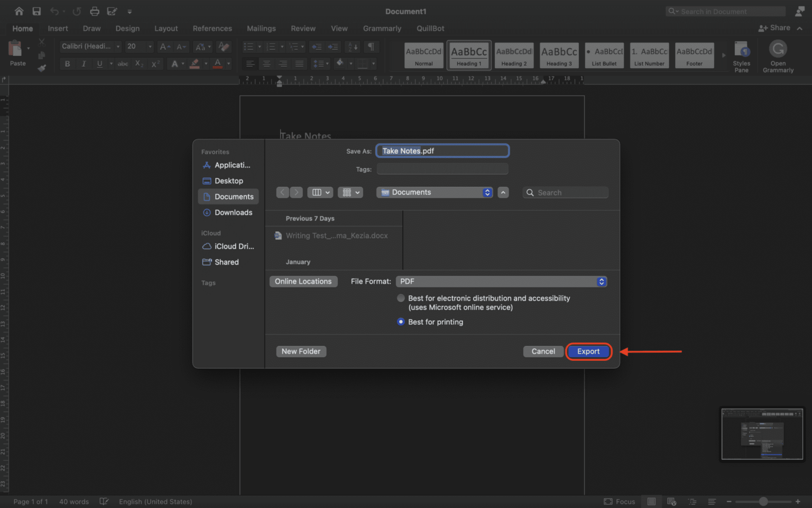The width and height of the screenshot is (812, 508).
Task: Toggle bold formatting
Action: pyautogui.click(x=67, y=63)
